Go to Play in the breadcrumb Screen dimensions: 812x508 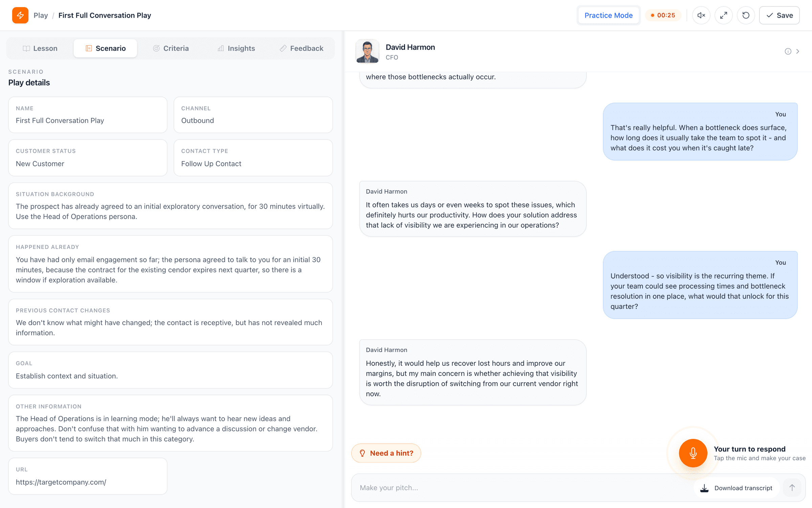pos(41,15)
